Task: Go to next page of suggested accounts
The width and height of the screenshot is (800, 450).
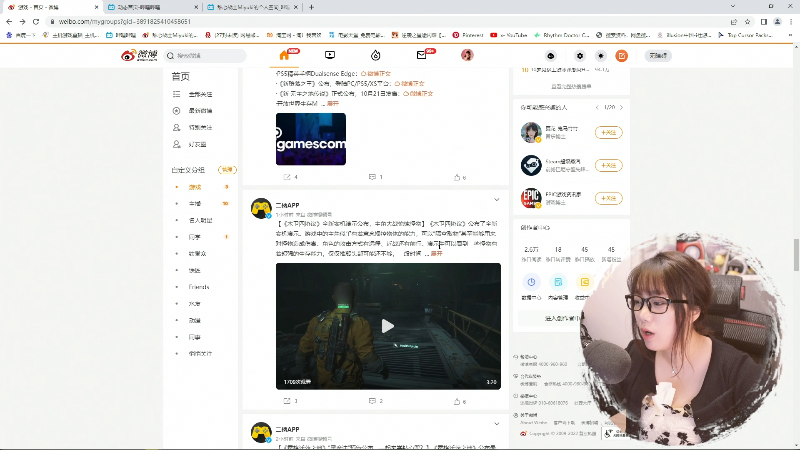Action: [x=621, y=108]
